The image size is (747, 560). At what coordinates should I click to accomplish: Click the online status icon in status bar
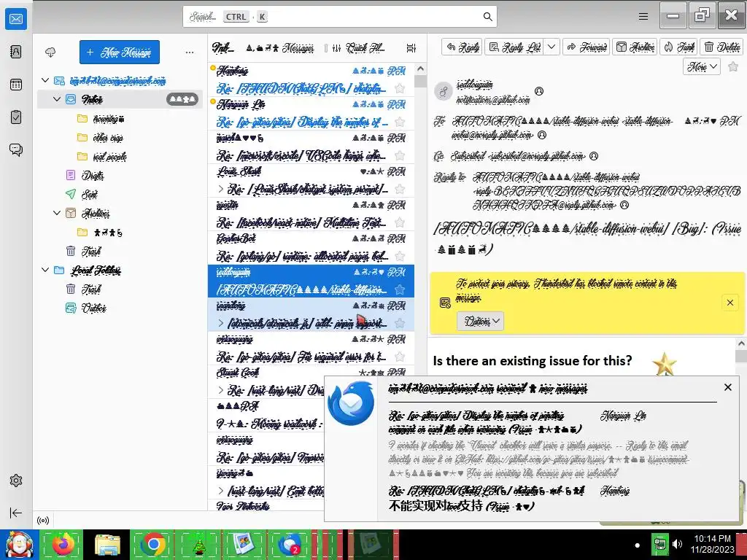pyautogui.click(x=43, y=521)
